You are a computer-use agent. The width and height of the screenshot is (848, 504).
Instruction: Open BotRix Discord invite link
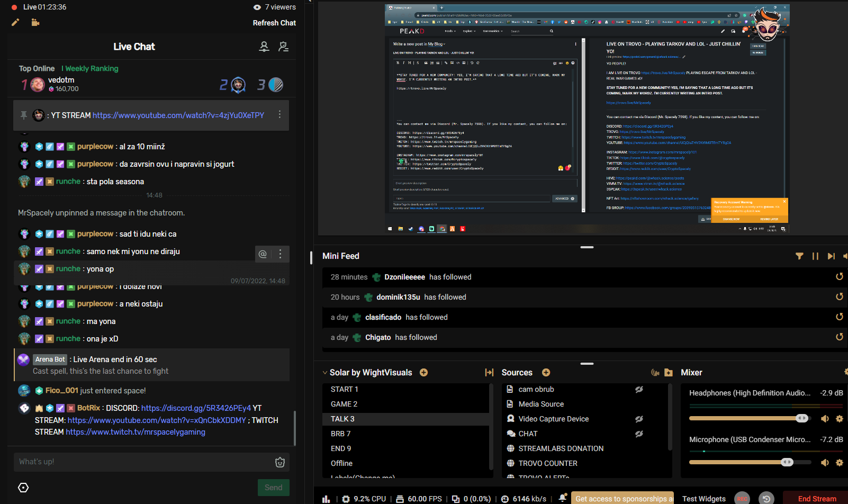196,408
